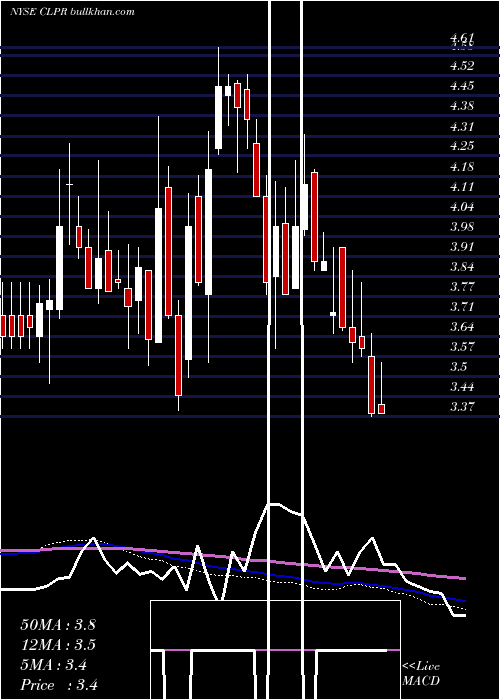Image resolution: width=500 pixels, height=700 pixels.
Task: Click the 4.52 price axis label
Action: [462, 66]
